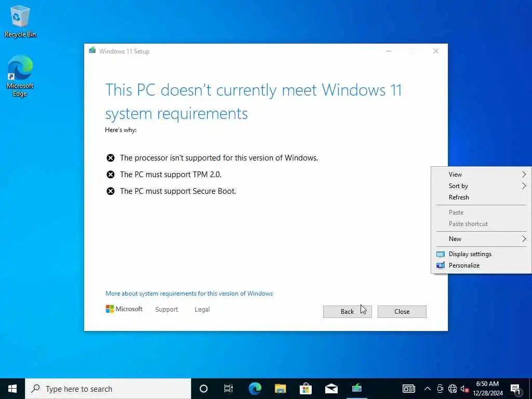The image size is (532, 399).
Task: Open Microsoft Store from the taskbar
Action: click(x=305, y=389)
